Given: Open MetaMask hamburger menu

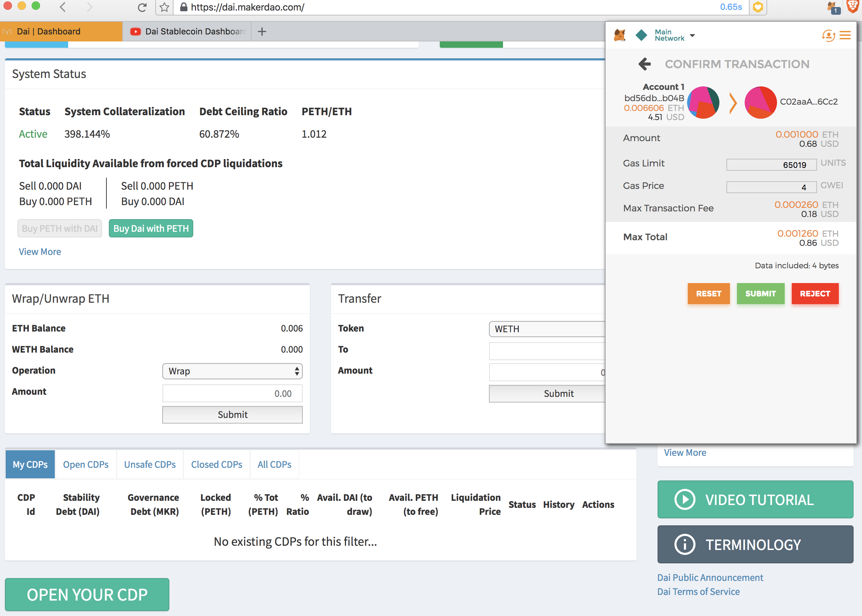Looking at the screenshot, I should (x=845, y=36).
